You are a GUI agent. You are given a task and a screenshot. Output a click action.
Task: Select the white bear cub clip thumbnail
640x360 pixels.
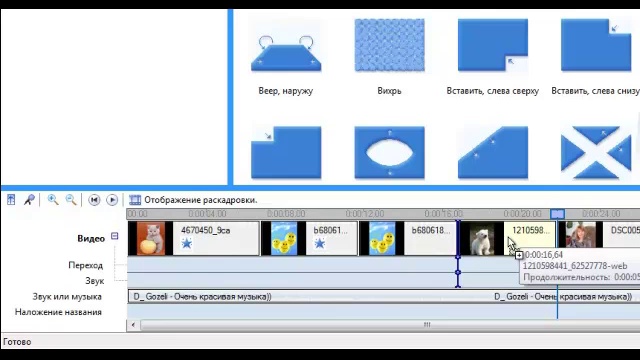pyautogui.click(x=482, y=238)
